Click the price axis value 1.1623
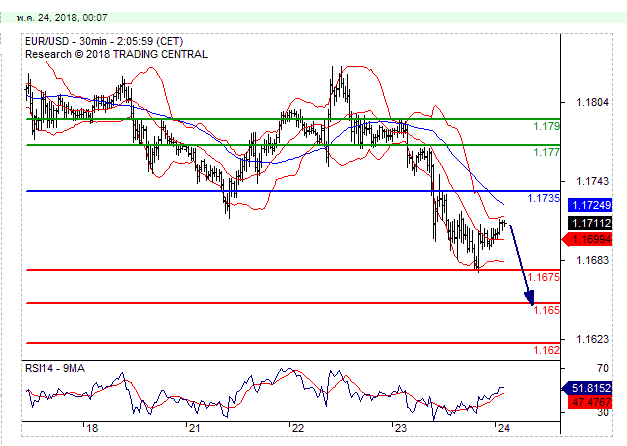The image size is (627, 446). [592, 339]
